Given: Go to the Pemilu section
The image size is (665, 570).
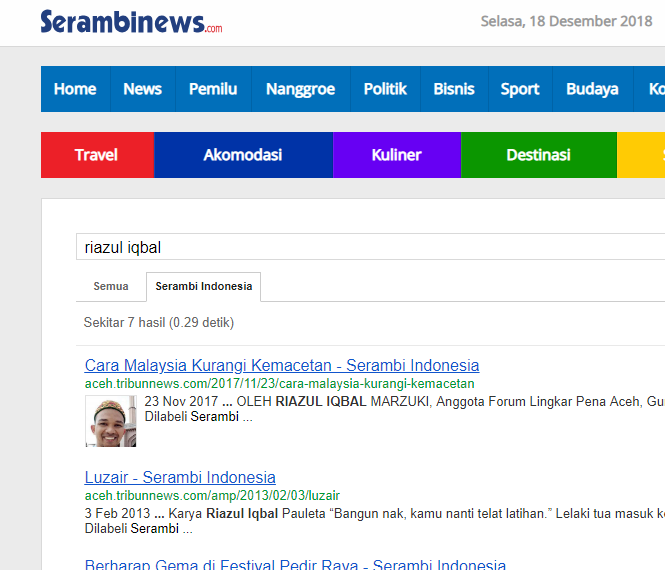Looking at the screenshot, I should click(x=213, y=89).
